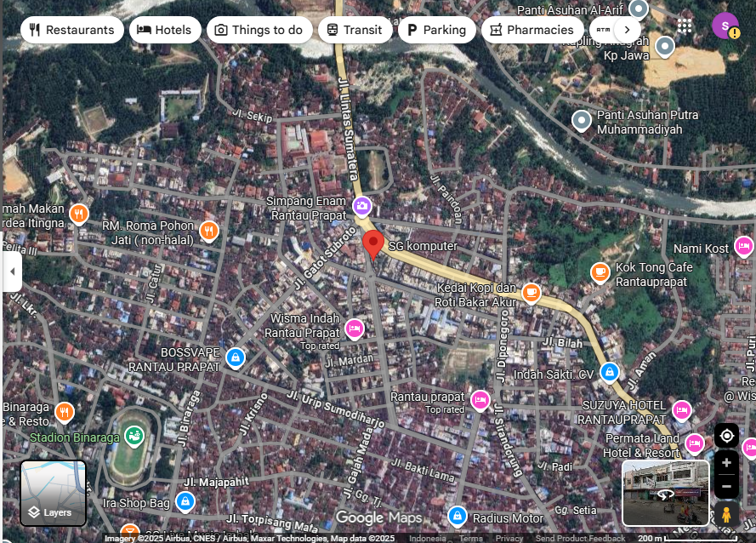This screenshot has width=756, height=543.
Task: Open Binaraga Cafe & Resto marker
Action: pos(65,413)
